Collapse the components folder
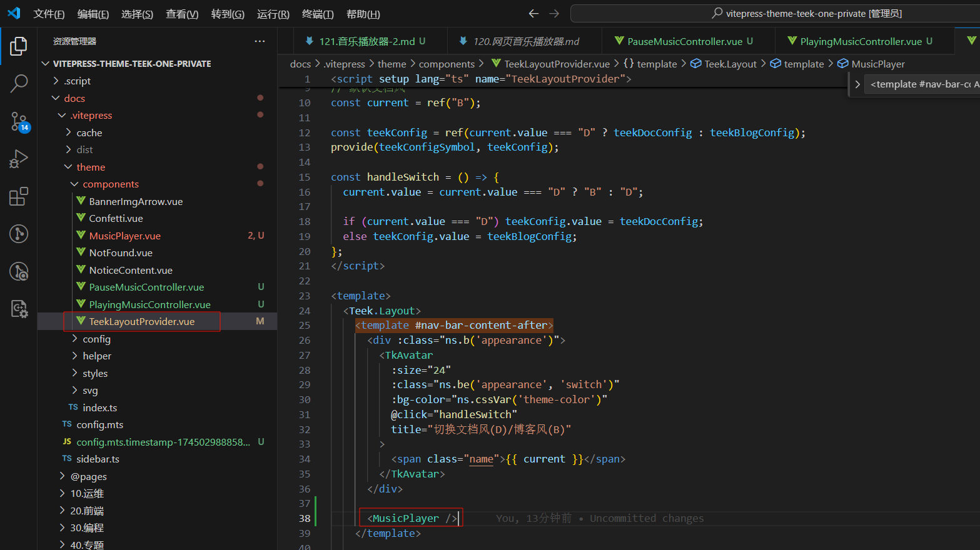 74,184
